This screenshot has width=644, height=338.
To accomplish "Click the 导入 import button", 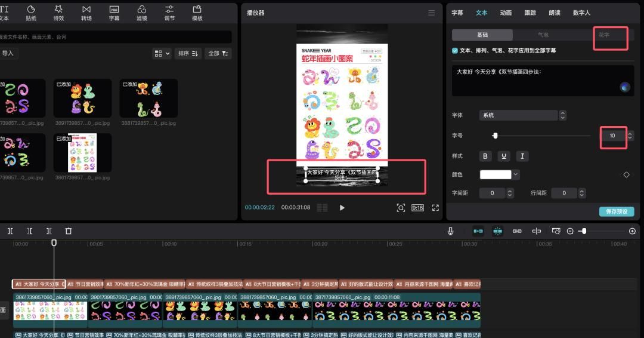I will coord(7,53).
